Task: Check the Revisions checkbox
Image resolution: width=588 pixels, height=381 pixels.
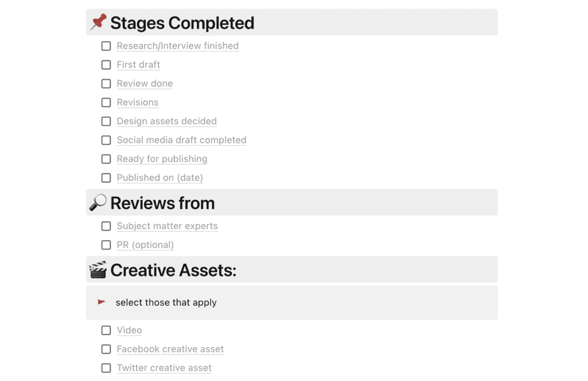Action: [106, 102]
